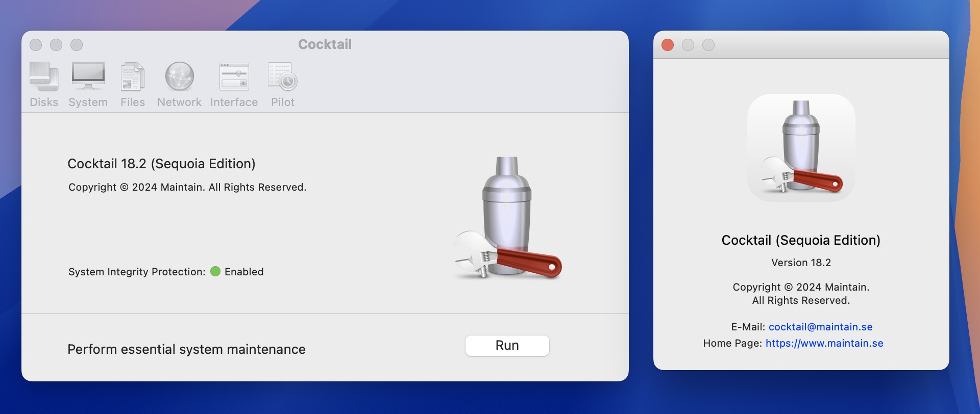Image resolution: width=980 pixels, height=414 pixels.
Task: Click 'Cocktail (Sequoia Edition)' title in About window
Action: coord(801,240)
